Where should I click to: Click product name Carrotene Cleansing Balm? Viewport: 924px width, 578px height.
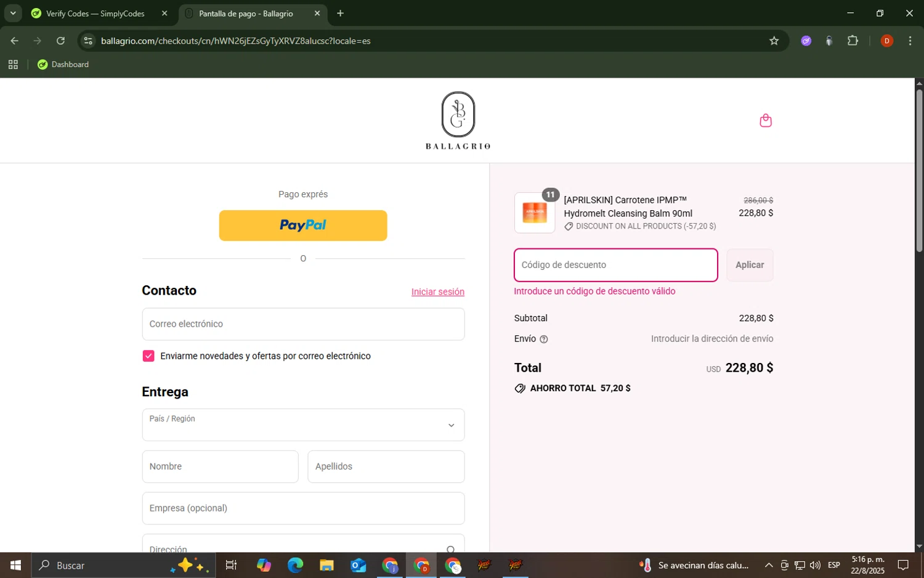[x=628, y=207]
